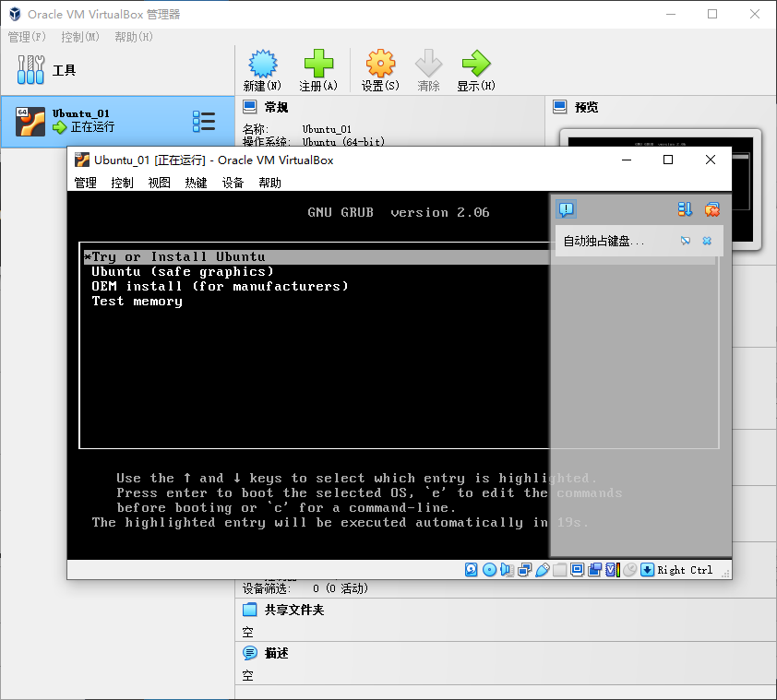Click the 描述 section header

tap(276, 653)
